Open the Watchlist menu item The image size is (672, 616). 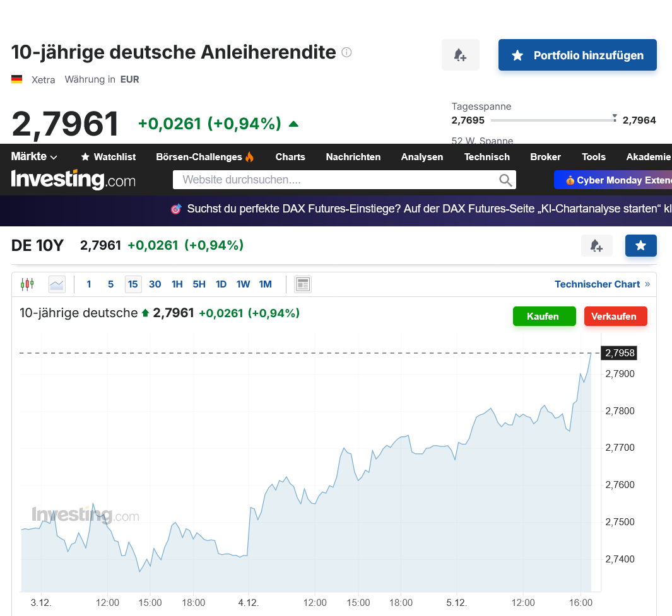click(109, 157)
